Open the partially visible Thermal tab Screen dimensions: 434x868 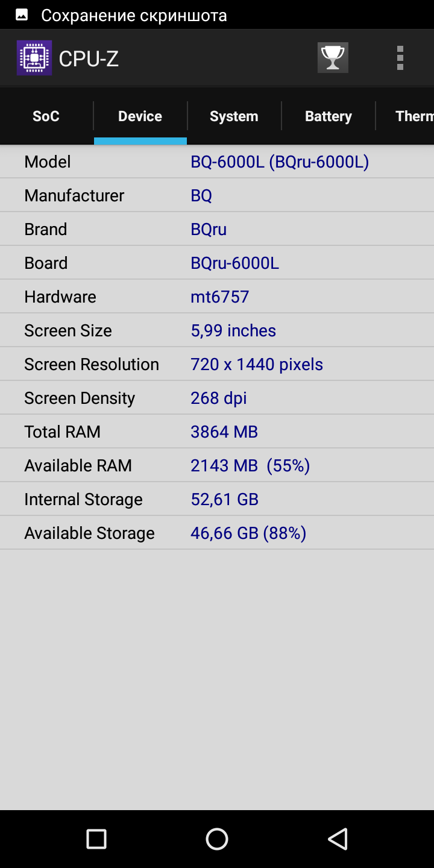point(405,116)
